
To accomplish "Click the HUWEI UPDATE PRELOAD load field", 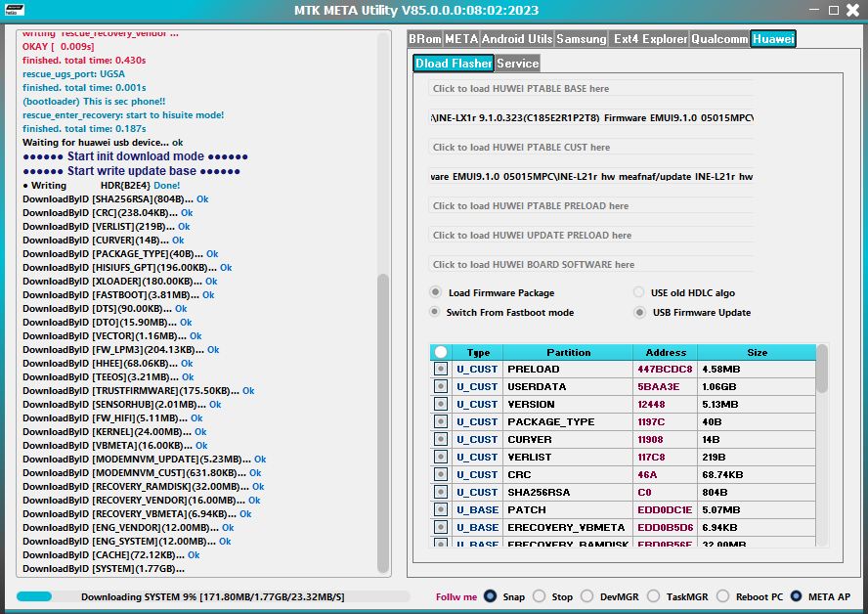I will click(x=591, y=236).
